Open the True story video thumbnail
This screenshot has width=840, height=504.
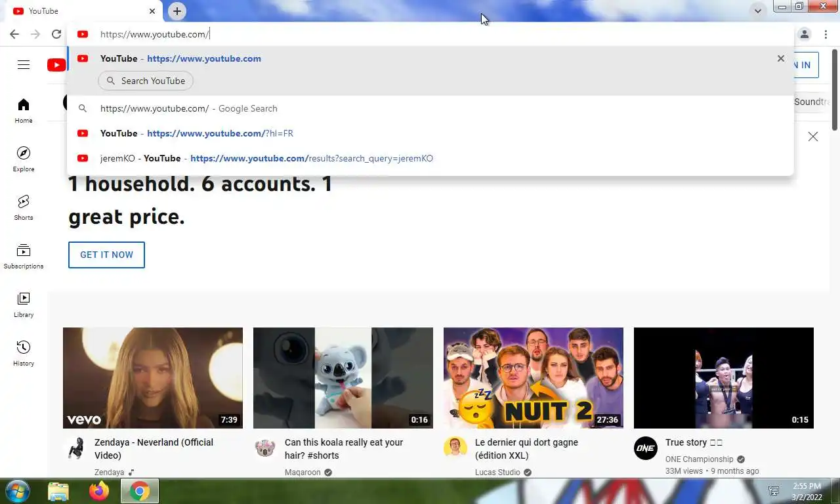tap(724, 378)
